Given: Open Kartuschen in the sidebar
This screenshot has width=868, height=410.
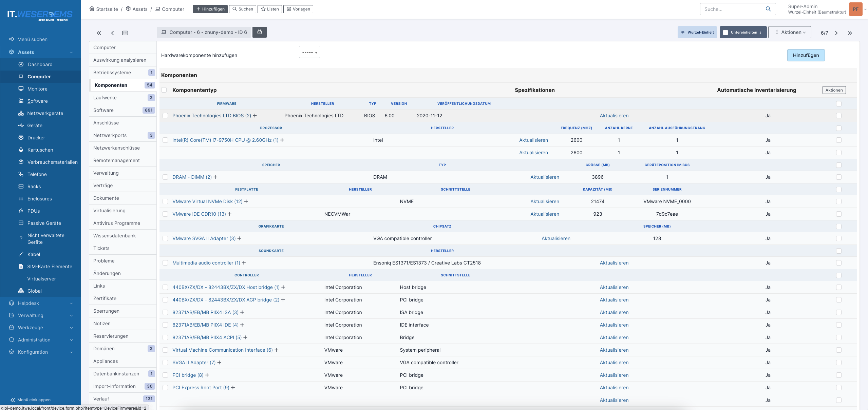Looking at the screenshot, I should click(40, 150).
